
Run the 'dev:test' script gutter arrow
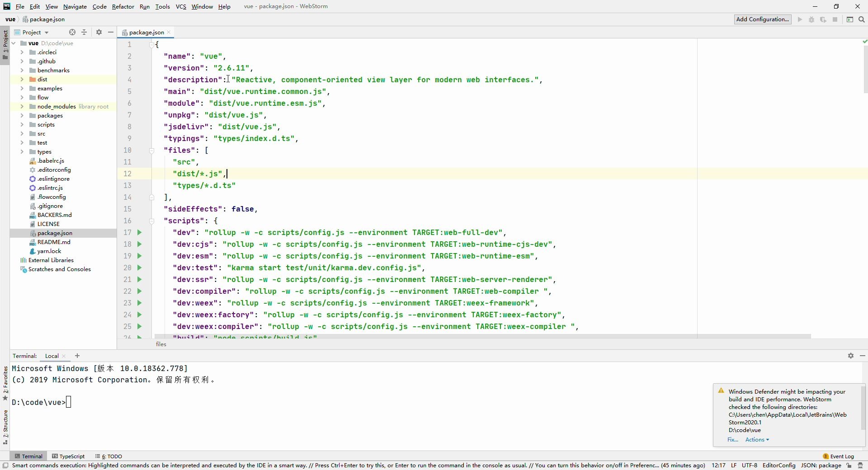click(x=139, y=268)
